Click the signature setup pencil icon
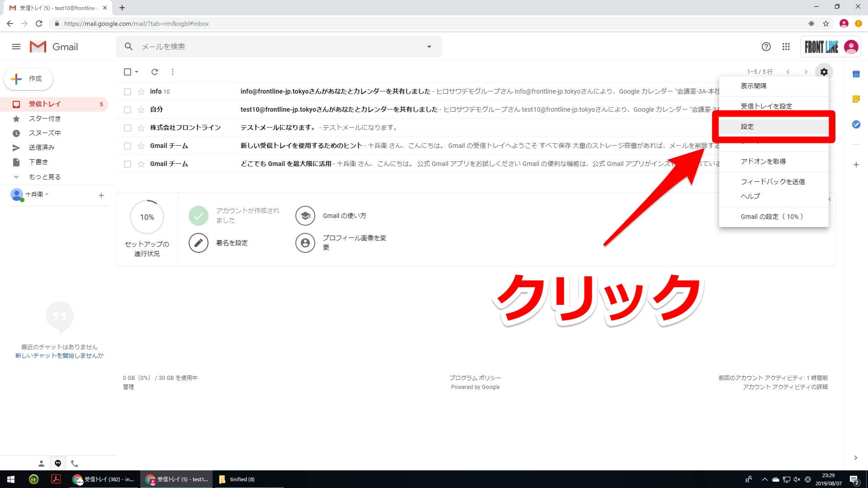Viewport: 868px width, 488px height. [198, 243]
